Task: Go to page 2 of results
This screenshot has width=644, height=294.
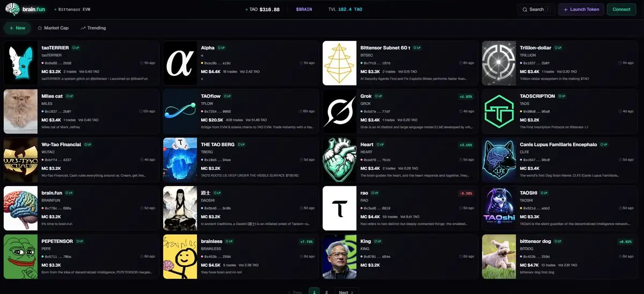Action: point(326,292)
